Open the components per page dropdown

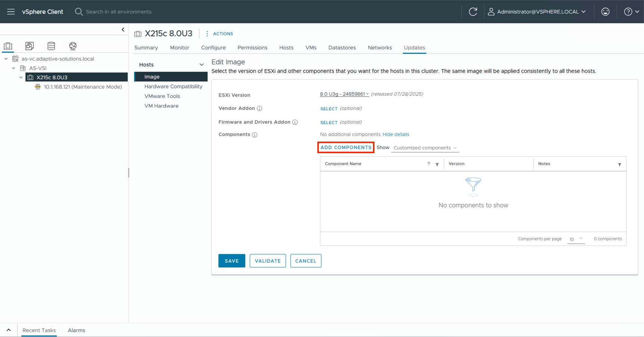pos(576,239)
